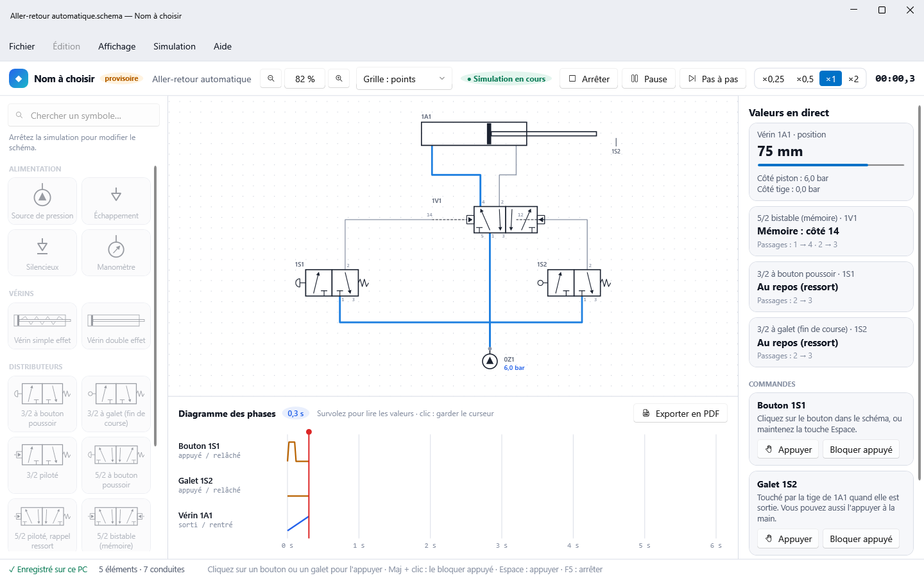Export the phase diagram to PDF
Image resolution: width=924 pixels, height=578 pixels.
tap(680, 414)
